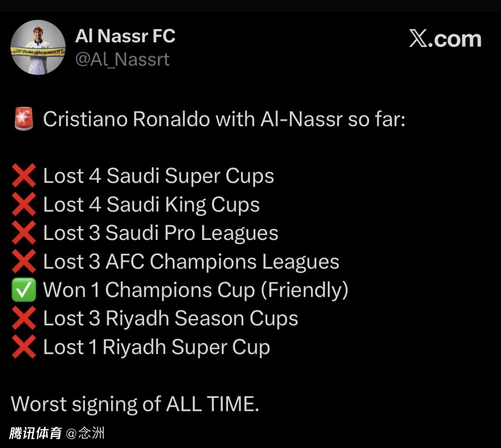Click the red siren emoji

(x=23, y=119)
